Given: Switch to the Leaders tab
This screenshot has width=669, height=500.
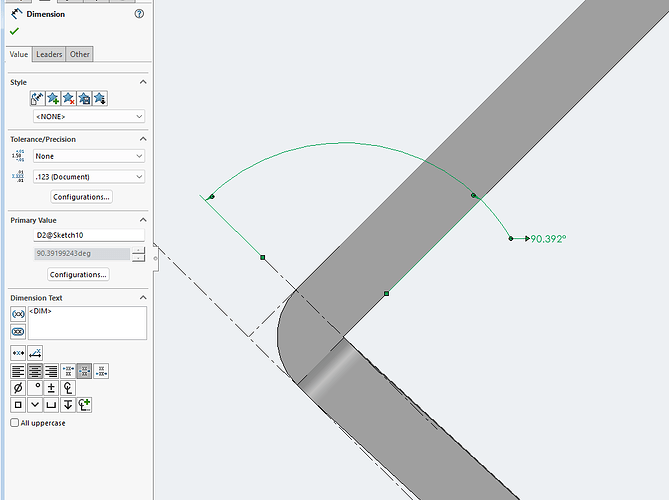Looking at the screenshot, I should (49, 55).
